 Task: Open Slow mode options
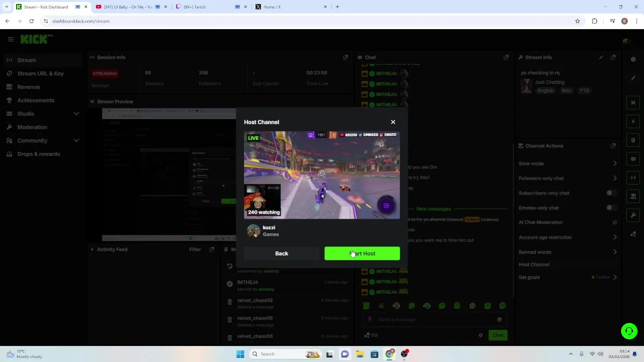[x=568, y=163]
